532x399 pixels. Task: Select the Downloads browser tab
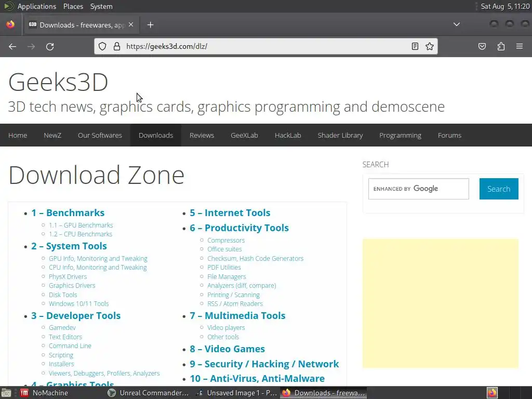[82, 25]
